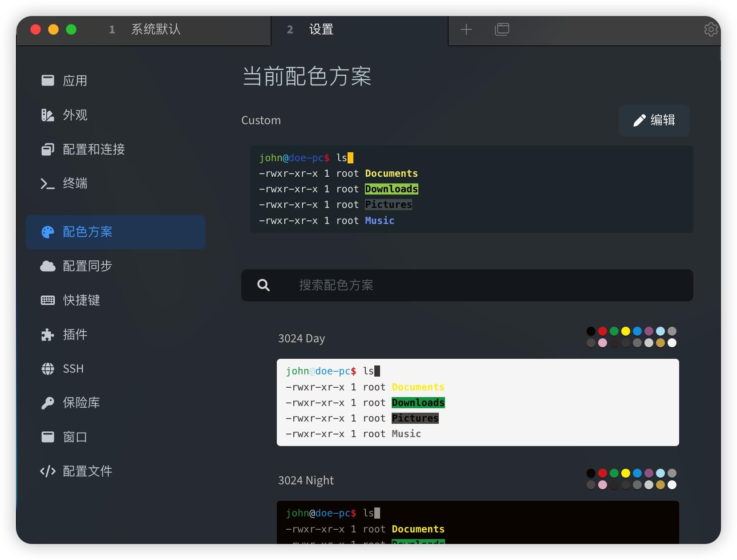This screenshot has width=737, height=560.
Task: Click the window panes icon beside plus
Action: [x=502, y=29]
